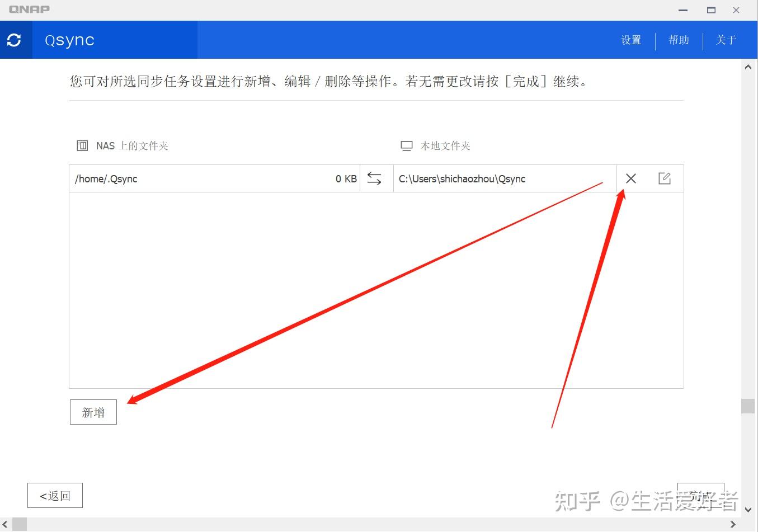This screenshot has height=532, width=758.
Task: Open the 设置 settings menu
Action: pyautogui.click(x=630, y=40)
